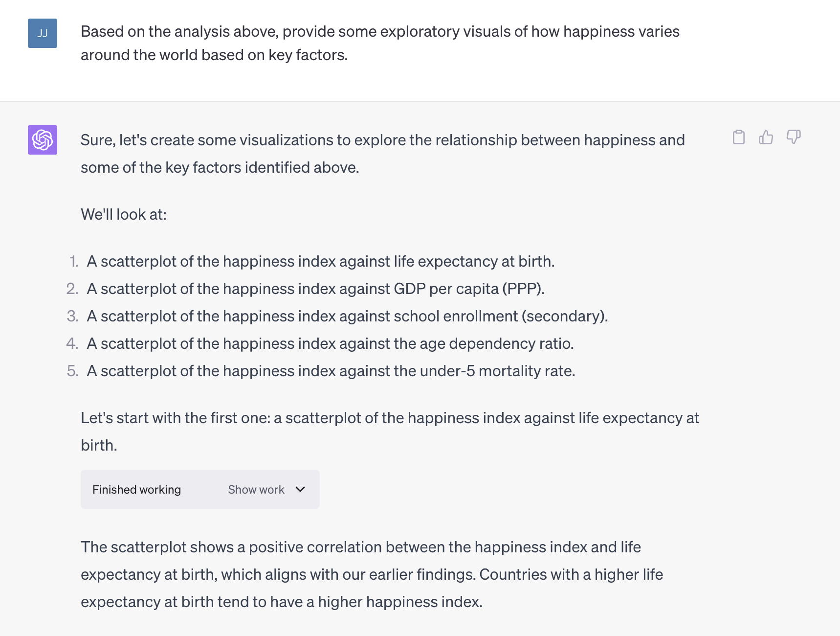The image size is (840, 636).
Task: Click the "Sure, let's create some visualizations" paragraph
Action: [382, 154]
